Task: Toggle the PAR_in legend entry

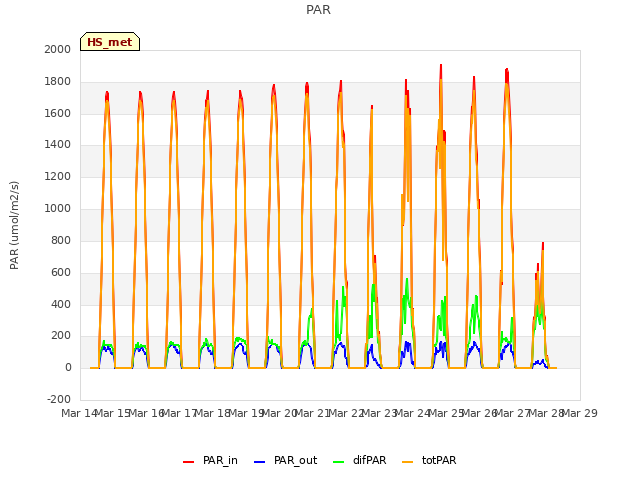Action: [210, 460]
